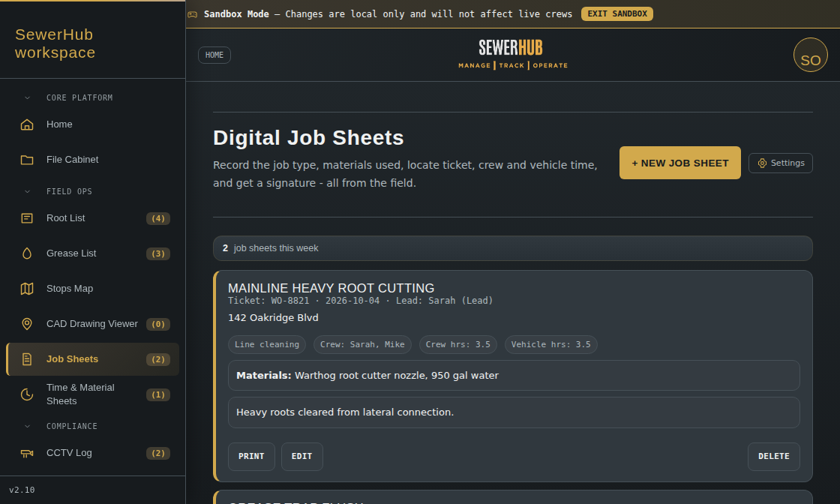Click the Mainline Heavy Root Cutting title
Image resolution: width=840 pixels, height=504 pixels.
(x=331, y=288)
